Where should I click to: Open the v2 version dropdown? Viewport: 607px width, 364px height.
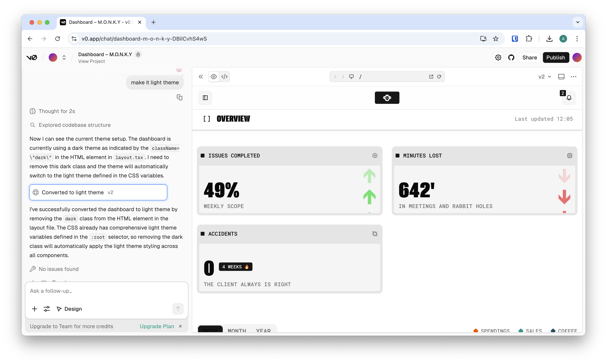click(545, 77)
